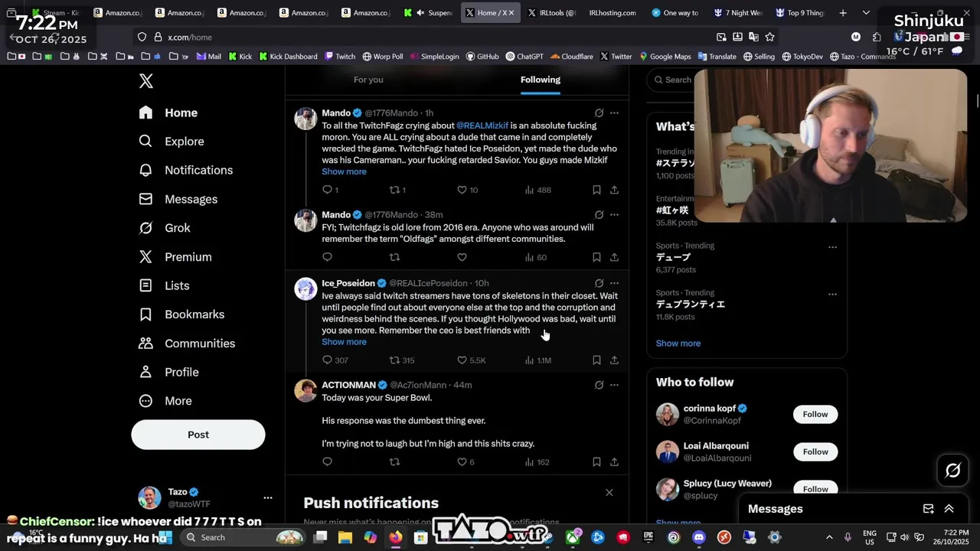Open Profile in sidebar

click(168, 372)
